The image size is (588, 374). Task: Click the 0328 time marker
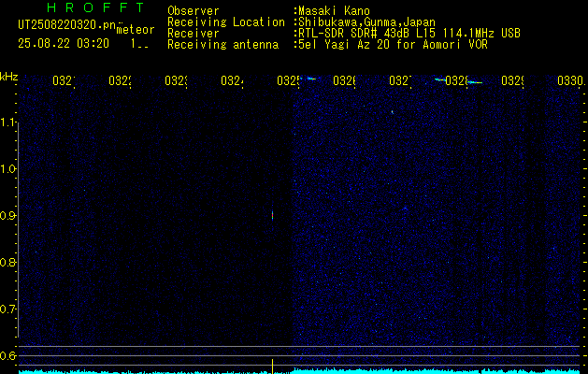(457, 80)
